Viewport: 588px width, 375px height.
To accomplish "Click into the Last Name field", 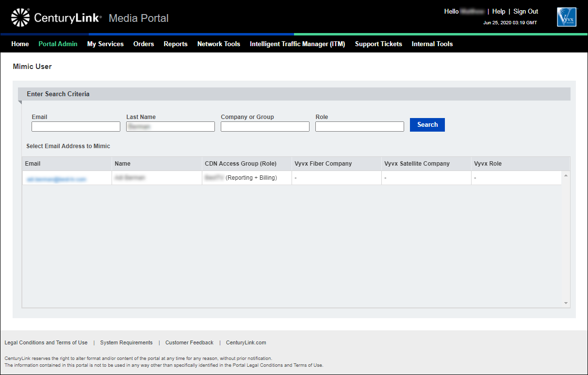I will coord(170,126).
